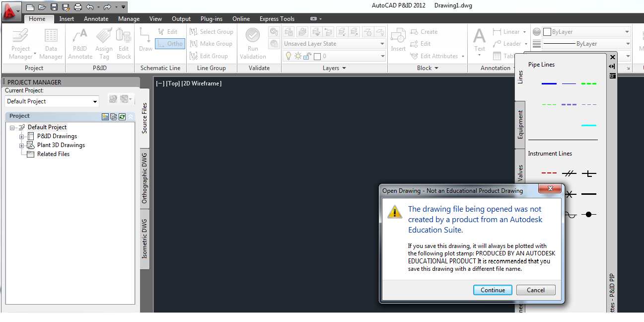
Task: Click the Project Manager ribbon button
Action: click(21, 44)
